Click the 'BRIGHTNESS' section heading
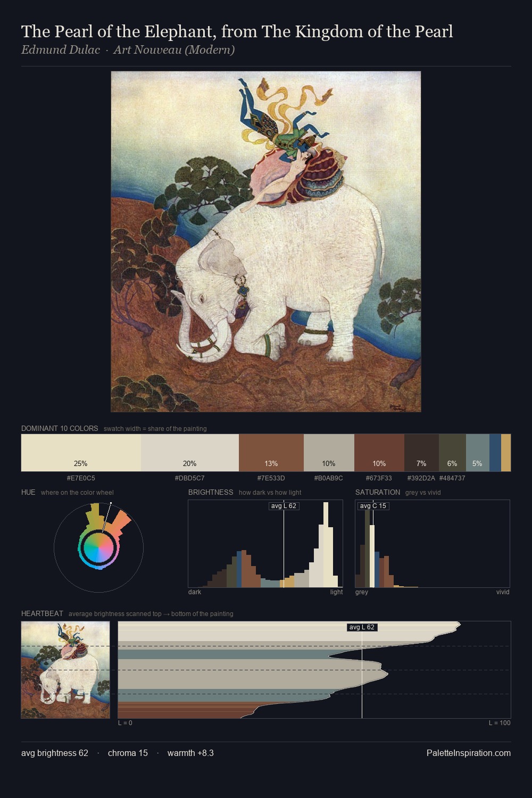Image resolution: width=532 pixels, height=798 pixels. coord(211,492)
